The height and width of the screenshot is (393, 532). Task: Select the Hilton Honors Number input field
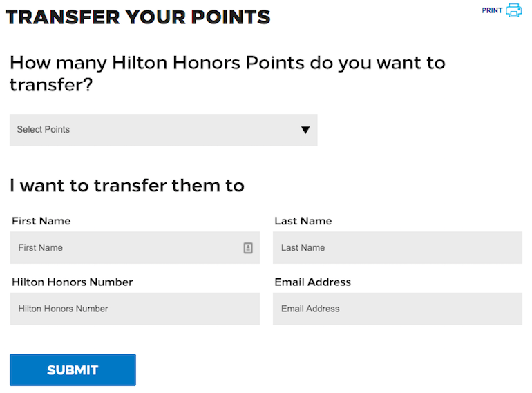tap(135, 309)
